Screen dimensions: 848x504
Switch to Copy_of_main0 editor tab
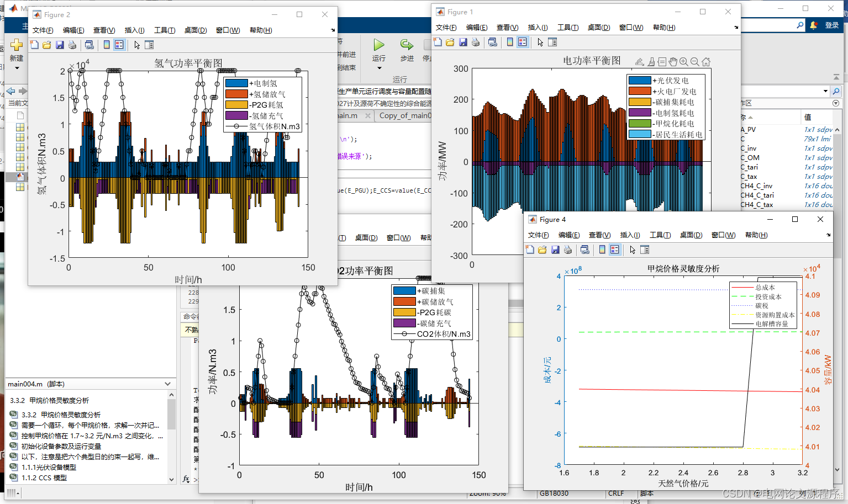pos(405,115)
